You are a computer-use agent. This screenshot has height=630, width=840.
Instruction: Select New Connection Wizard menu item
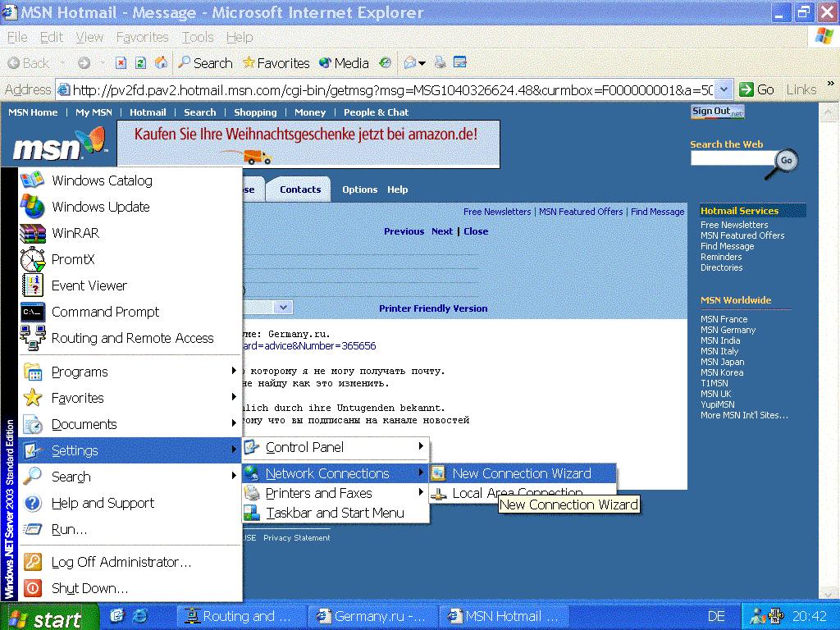tap(521, 473)
